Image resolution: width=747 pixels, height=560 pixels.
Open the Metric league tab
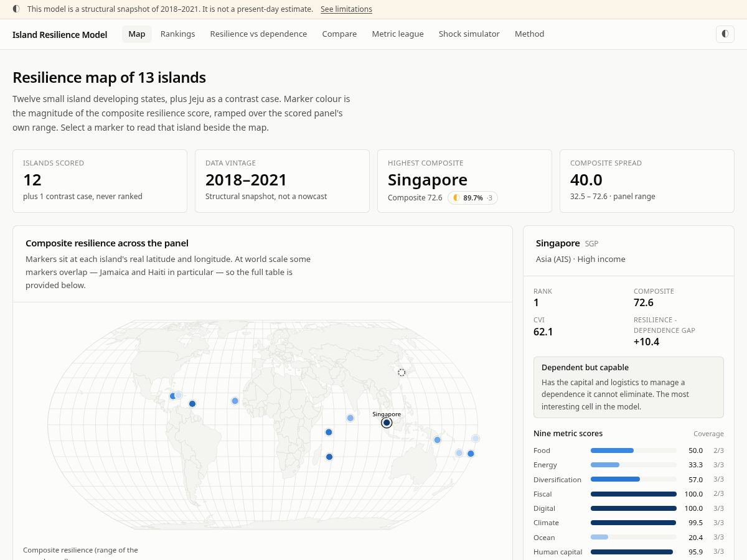pyautogui.click(x=398, y=34)
